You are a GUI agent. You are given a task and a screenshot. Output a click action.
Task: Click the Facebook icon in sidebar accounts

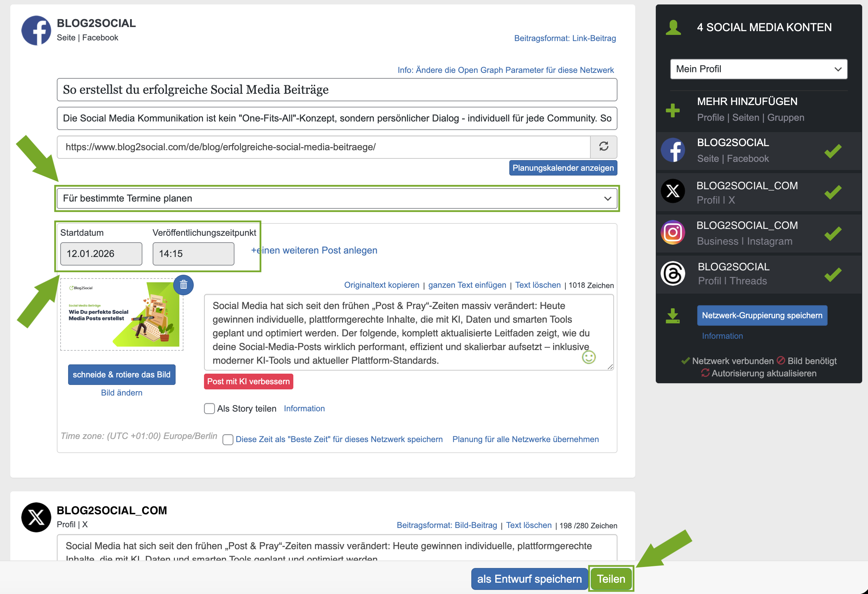pos(673,150)
